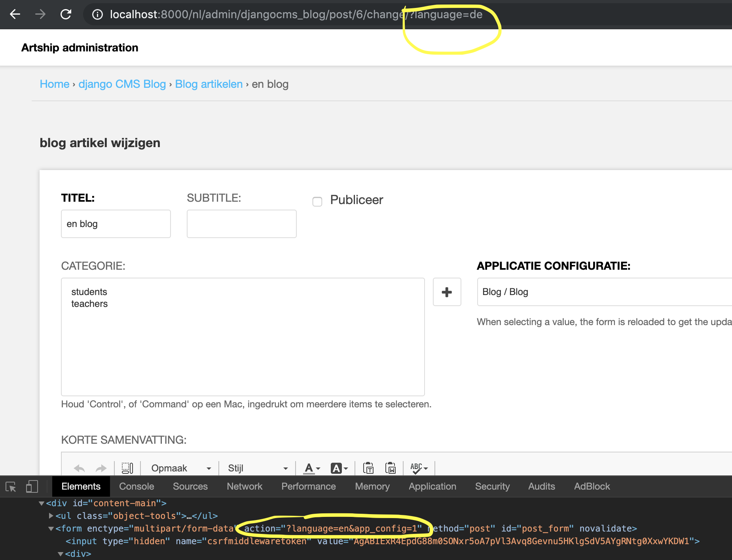Click the address bar URL
This screenshot has width=732, height=560.
[x=296, y=15]
